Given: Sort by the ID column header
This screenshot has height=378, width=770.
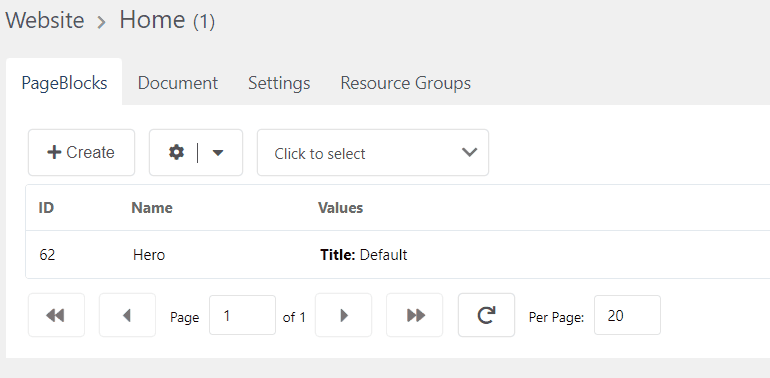Looking at the screenshot, I should click(46, 208).
